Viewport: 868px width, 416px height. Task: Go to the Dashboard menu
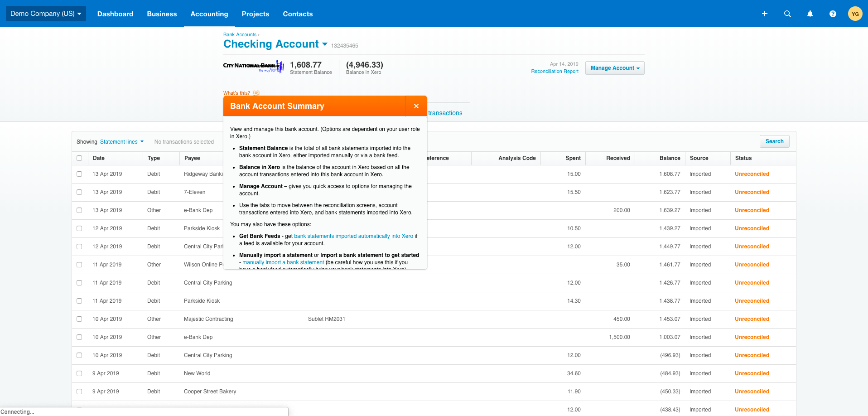coord(115,14)
